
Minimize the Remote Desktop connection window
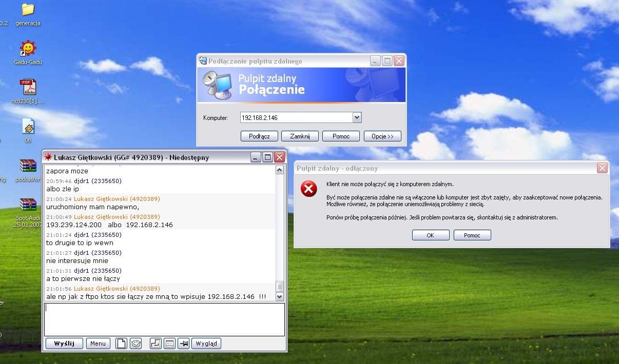[x=376, y=61]
